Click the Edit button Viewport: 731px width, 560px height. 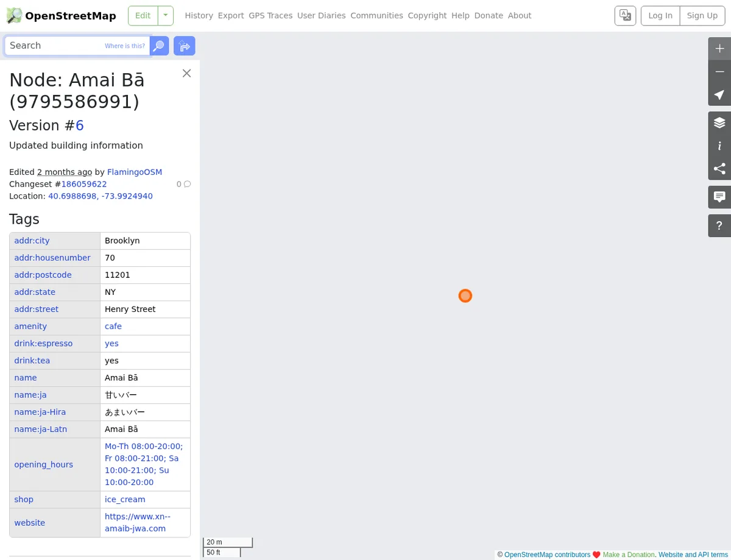point(143,15)
